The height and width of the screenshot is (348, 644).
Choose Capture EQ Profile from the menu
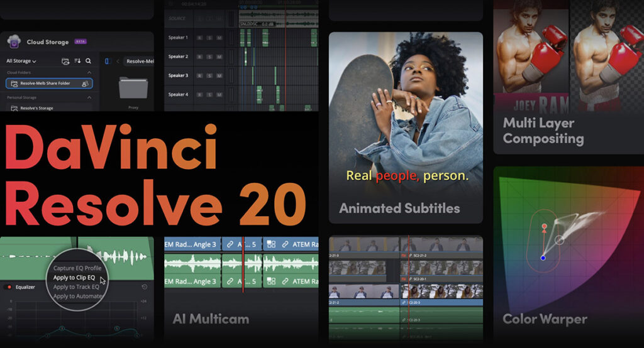tap(77, 268)
